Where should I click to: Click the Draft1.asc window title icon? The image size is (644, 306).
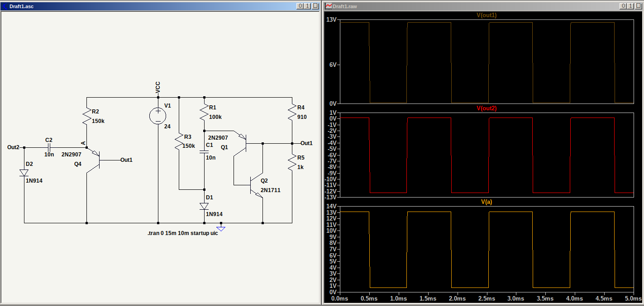tap(5, 6)
